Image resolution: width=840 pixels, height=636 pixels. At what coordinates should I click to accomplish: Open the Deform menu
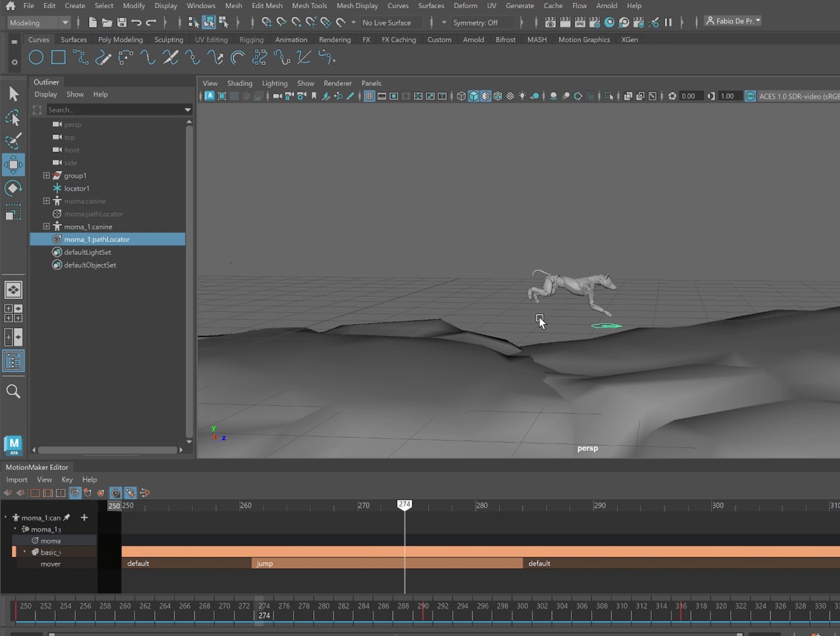pyautogui.click(x=465, y=6)
